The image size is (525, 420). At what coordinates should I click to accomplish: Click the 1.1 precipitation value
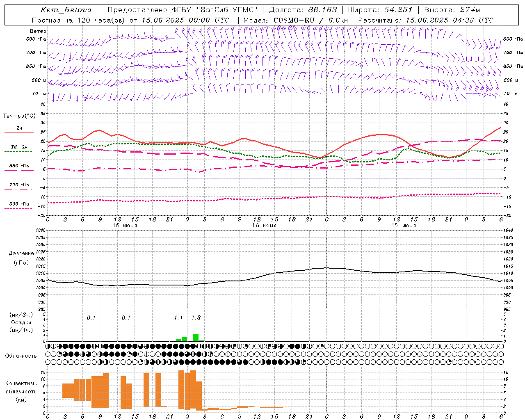tap(178, 318)
